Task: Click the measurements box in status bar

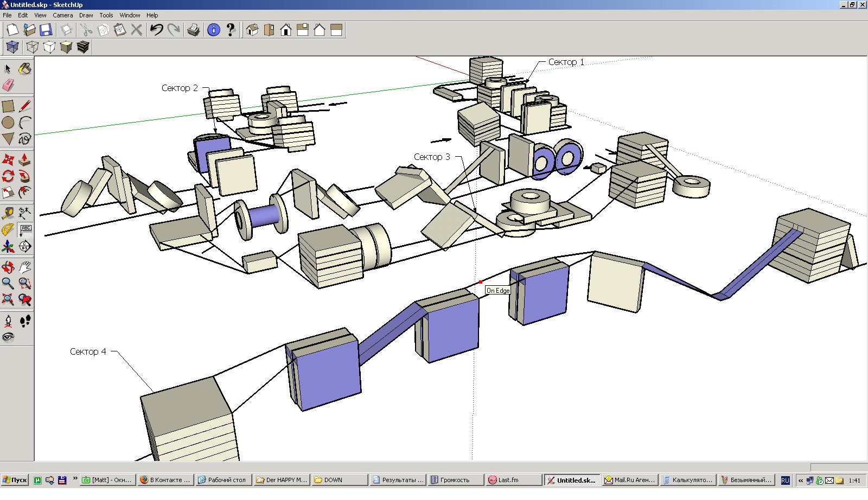Action: coord(838,467)
